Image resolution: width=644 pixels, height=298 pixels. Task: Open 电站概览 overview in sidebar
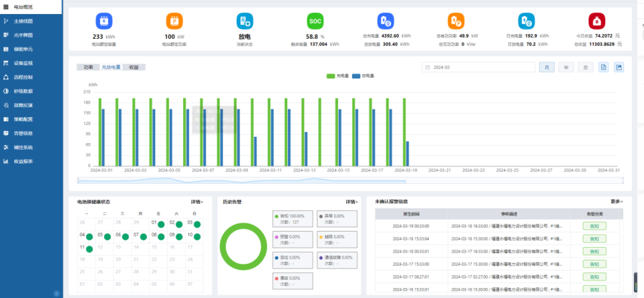[x=31, y=7]
